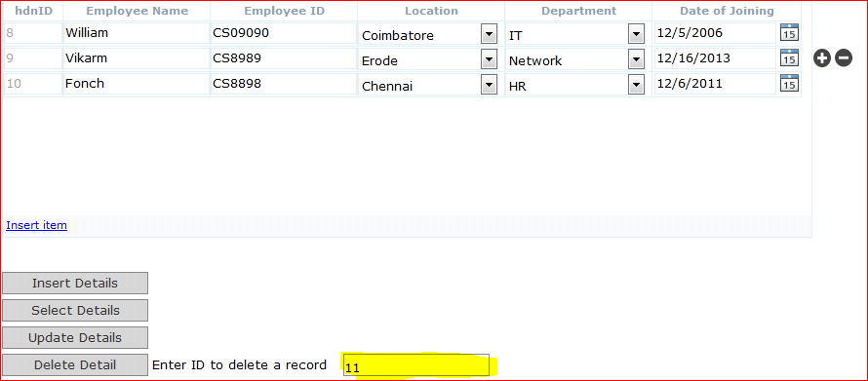Expand Location dropdown showing Erode
The width and height of the screenshot is (868, 381).
coord(489,60)
